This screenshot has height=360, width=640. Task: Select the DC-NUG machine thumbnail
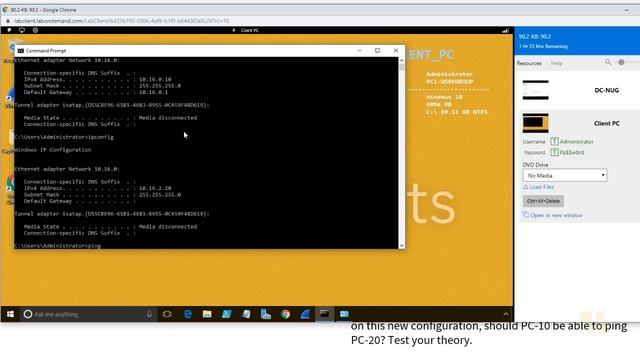pyautogui.click(x=536, y=90)
